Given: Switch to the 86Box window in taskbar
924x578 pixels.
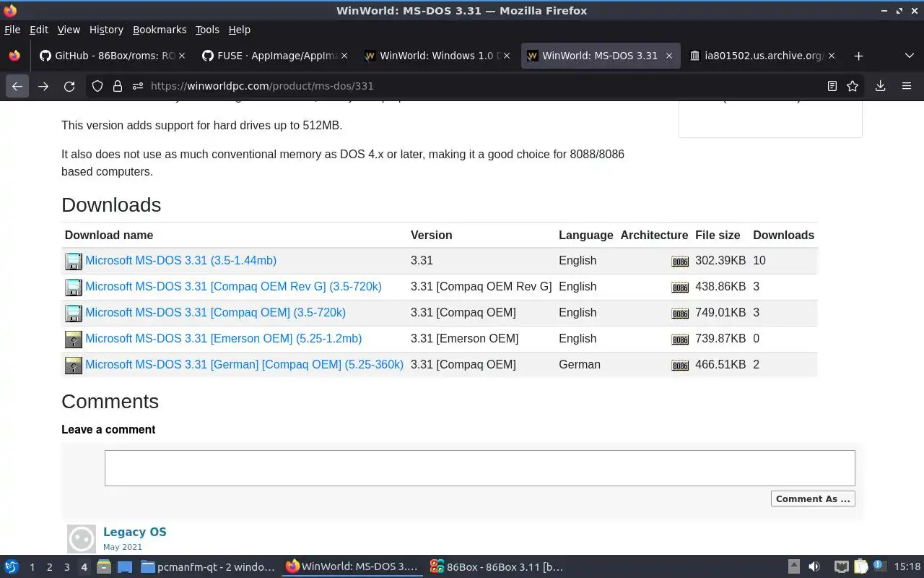Looking at the screenshot, I should (x=497, y=567).
